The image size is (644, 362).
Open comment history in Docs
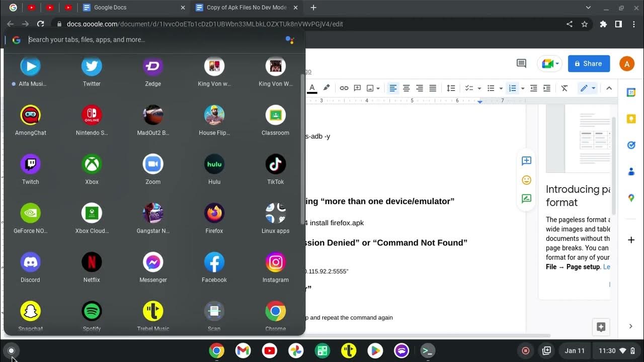pyautogui.click(x=521, y=63)
